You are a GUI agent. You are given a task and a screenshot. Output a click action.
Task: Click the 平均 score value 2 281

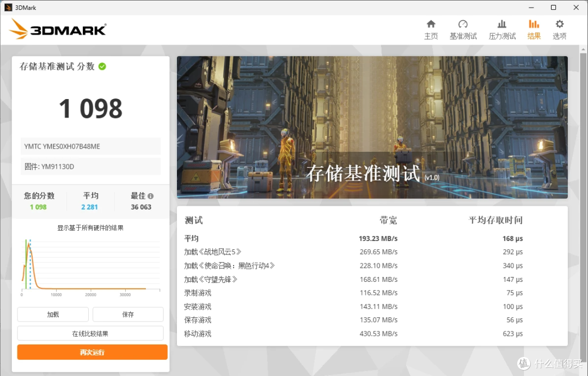(x=89, y=207)
